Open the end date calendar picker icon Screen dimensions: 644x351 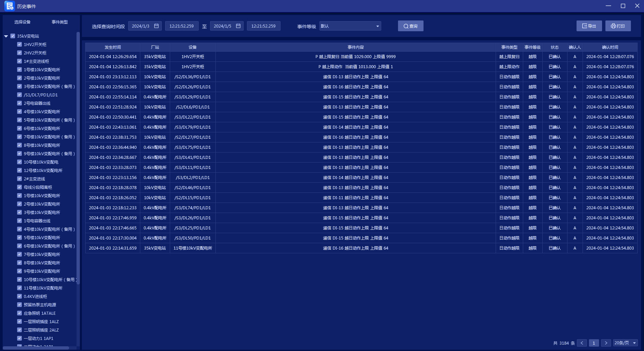tap(238, 26)
